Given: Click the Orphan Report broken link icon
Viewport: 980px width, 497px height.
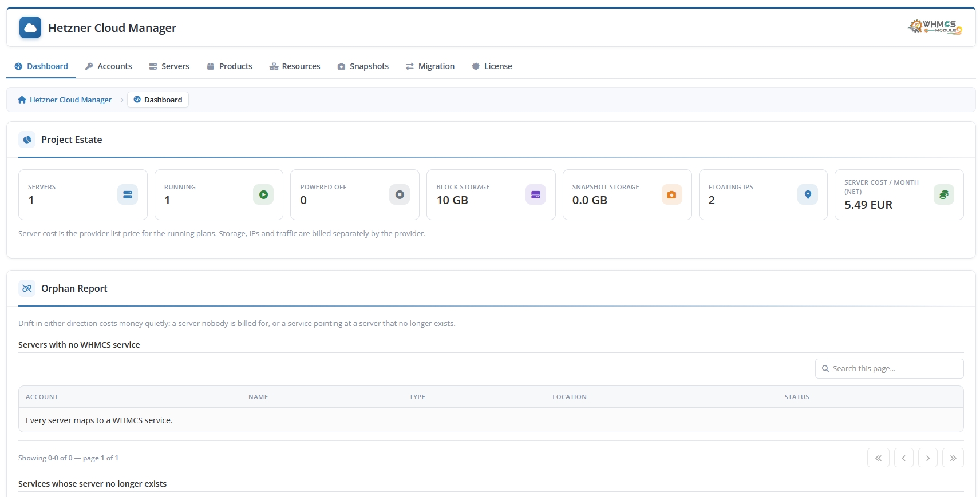Looking at the screenshot, I should click(27, 288).
